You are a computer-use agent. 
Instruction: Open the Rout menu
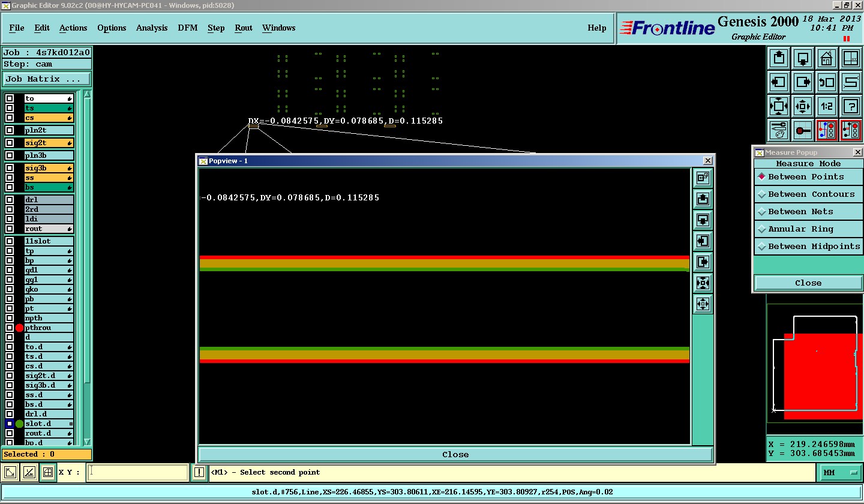(x=244, y=28)
